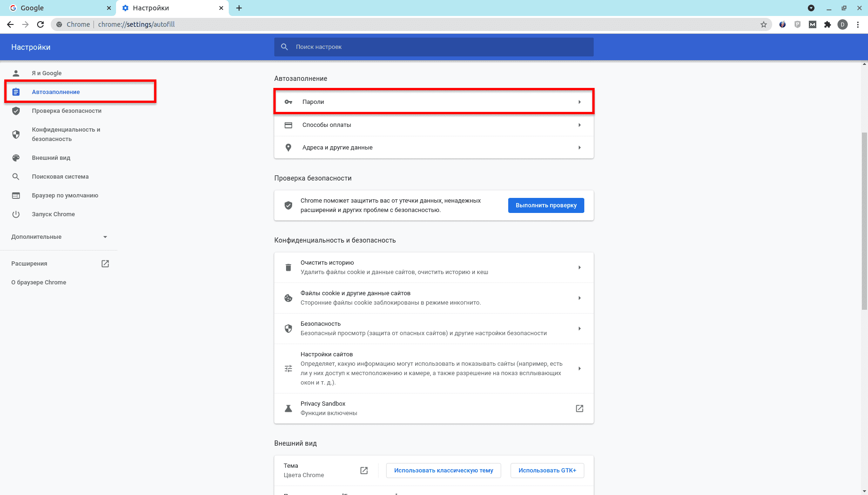Click the profile avatar D icon
Image resolution: width=868 pixels, height=495 pixels.
843,24
